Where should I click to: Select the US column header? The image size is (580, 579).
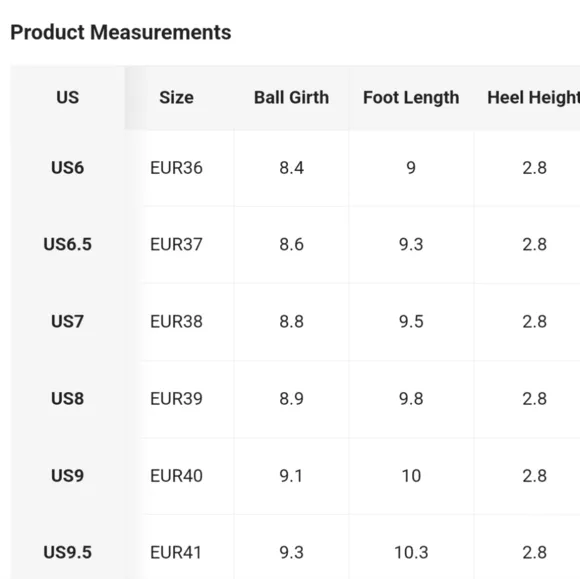coord(68,98)
